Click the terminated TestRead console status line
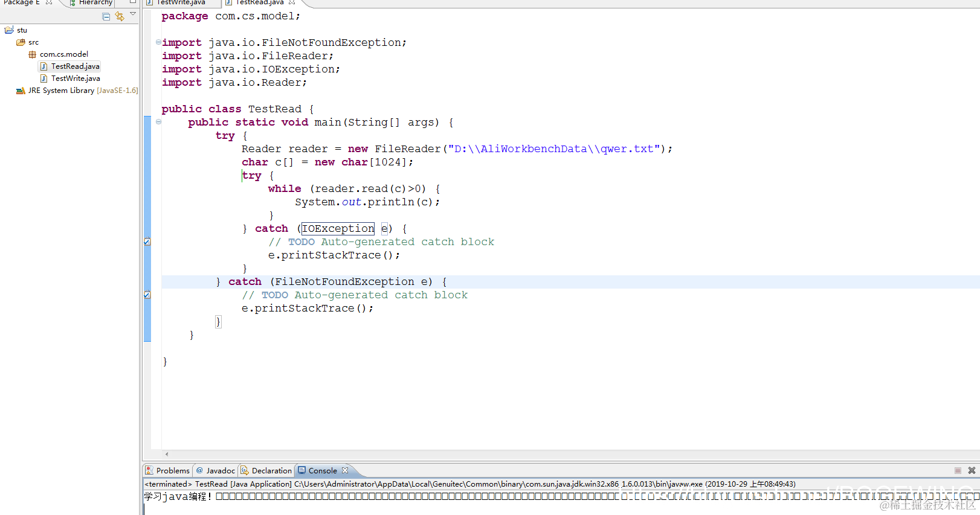 pyautogui.click(x=470, y=484)
